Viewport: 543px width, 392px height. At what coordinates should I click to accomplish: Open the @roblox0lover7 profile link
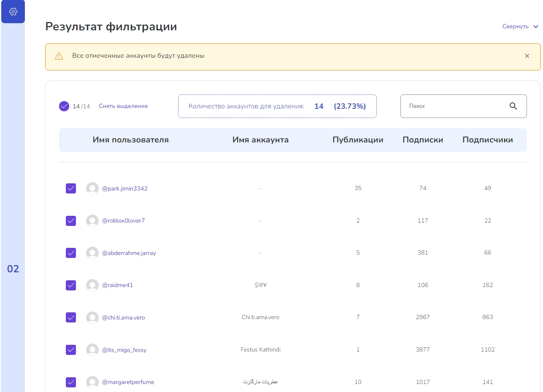(123, 220)
